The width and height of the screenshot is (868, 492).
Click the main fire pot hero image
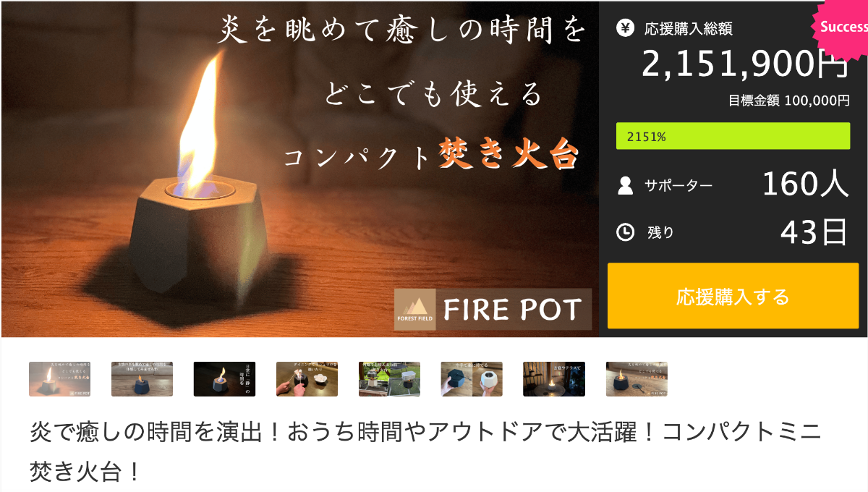299,169
